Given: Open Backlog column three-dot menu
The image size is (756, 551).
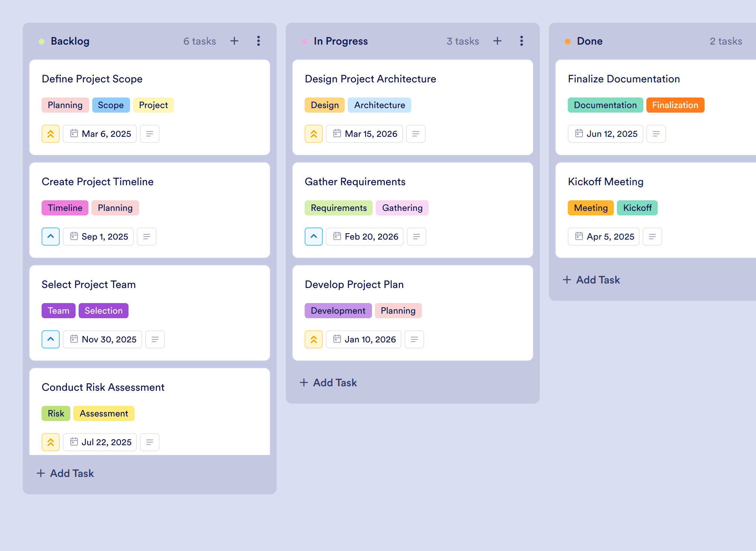Looking at the screenshot, I should point(259,41).
